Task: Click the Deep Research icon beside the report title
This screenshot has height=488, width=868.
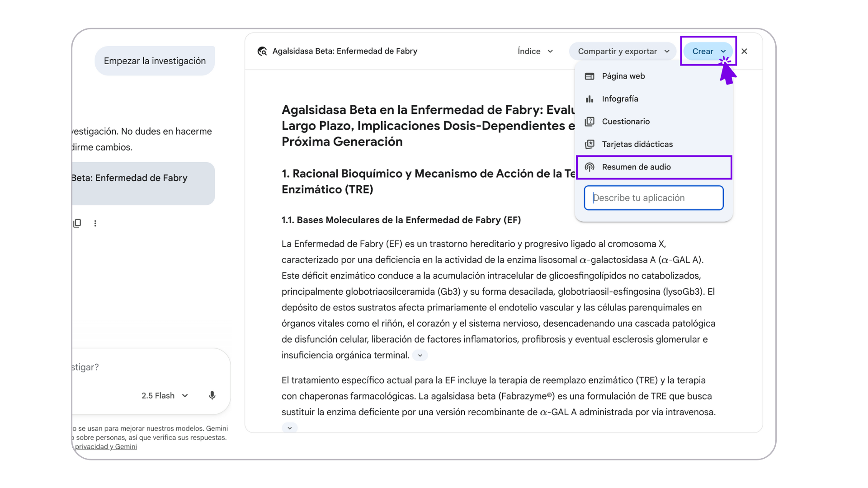Action: point(262,52)
